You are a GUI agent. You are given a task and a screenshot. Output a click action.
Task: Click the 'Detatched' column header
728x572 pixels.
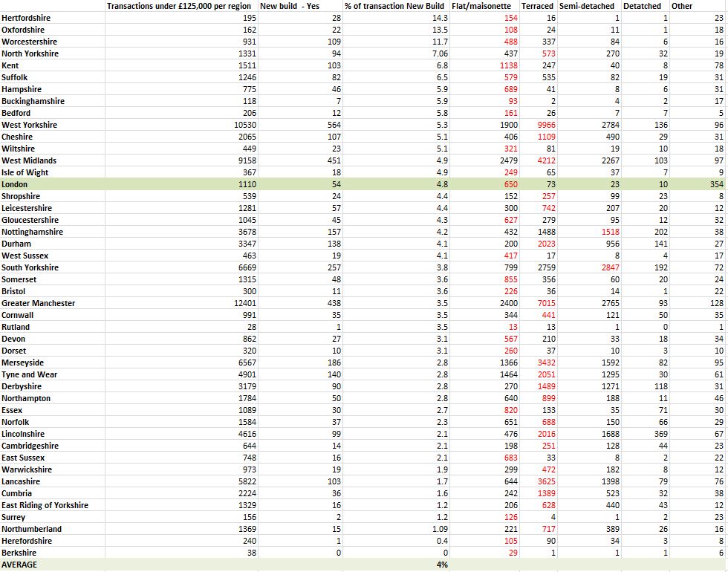pos(642,6)
